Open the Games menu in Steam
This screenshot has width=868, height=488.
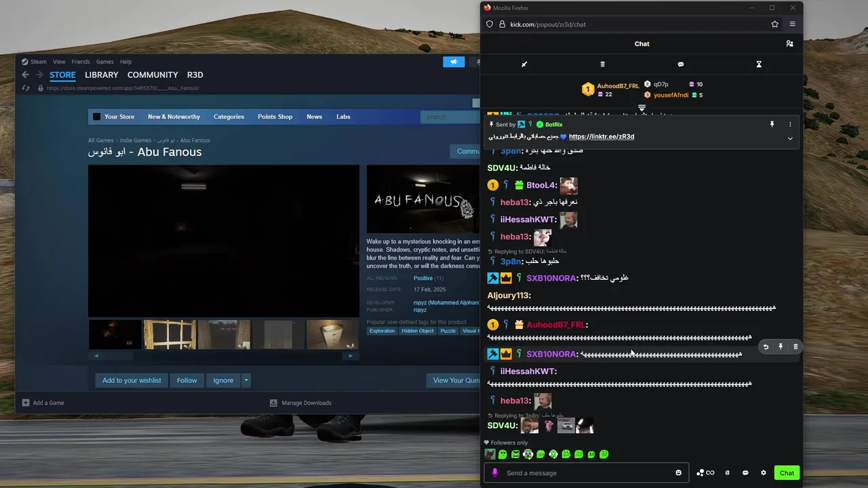(104, 62)
